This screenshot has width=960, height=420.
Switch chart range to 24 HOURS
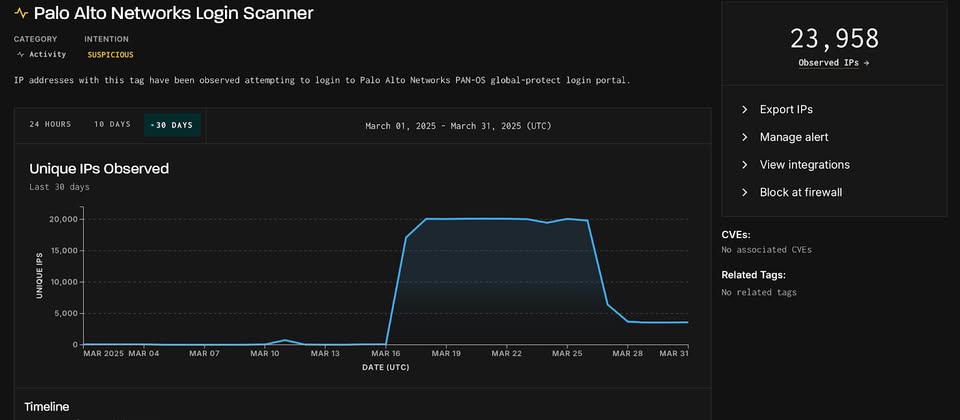50,124
